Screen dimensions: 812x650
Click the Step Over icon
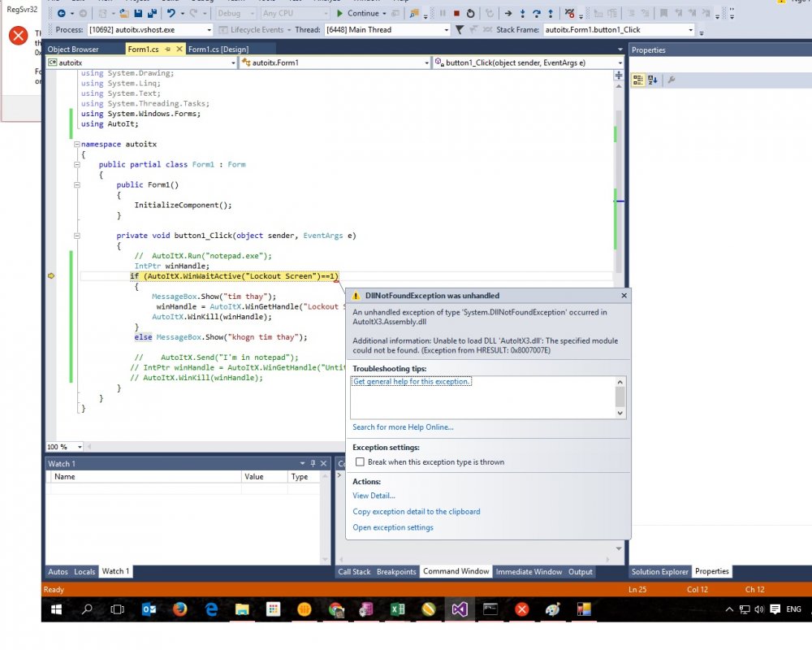coord(537,14)
